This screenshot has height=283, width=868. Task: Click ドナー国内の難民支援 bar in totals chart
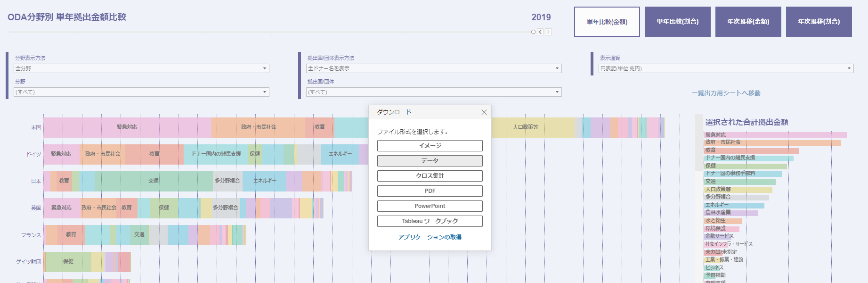click(749, 158)
